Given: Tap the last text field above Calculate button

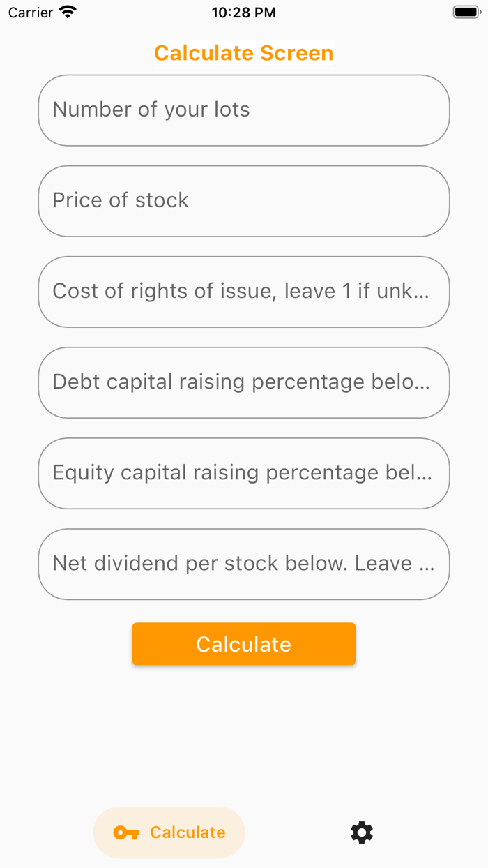Looking at the screenshot, I should pyautogui.click(x=243, y=564).
